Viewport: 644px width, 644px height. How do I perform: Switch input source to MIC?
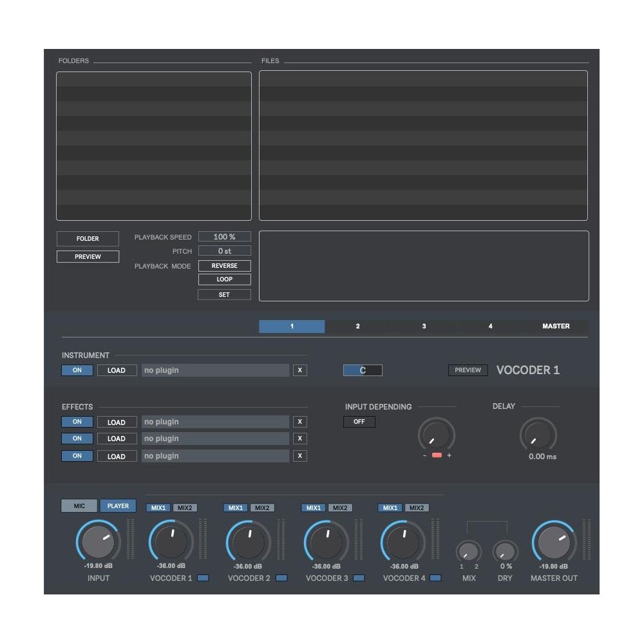[x=77, y=506]
